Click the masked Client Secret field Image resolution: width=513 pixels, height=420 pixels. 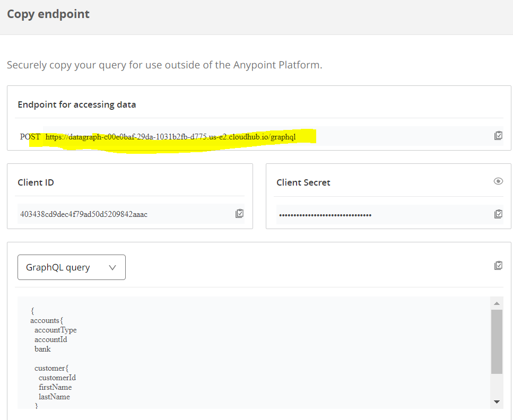click(x=384, y=214)
